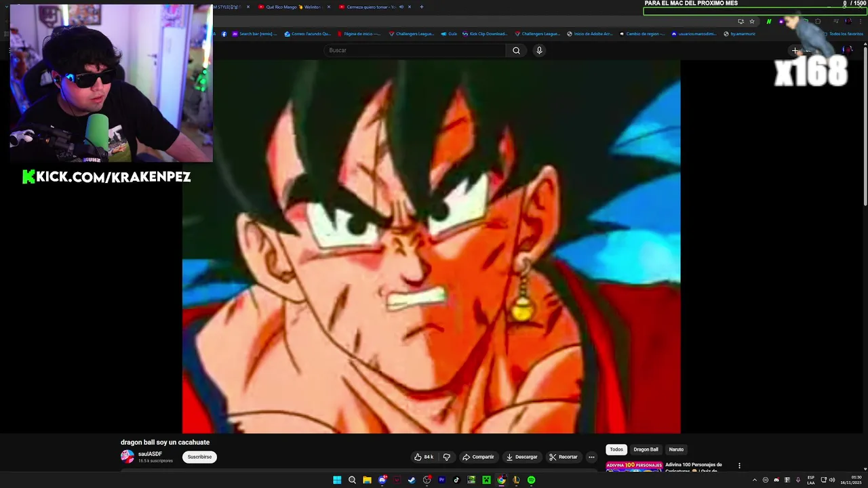Close the Qué Rico Mango tab
Viewport: 868px width, 488px height.
(x=329, y=7)
